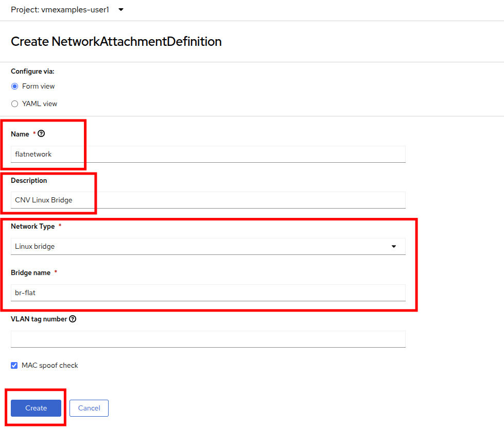Toggle the MAC spoof check checkbox

(x=14, y=365)
